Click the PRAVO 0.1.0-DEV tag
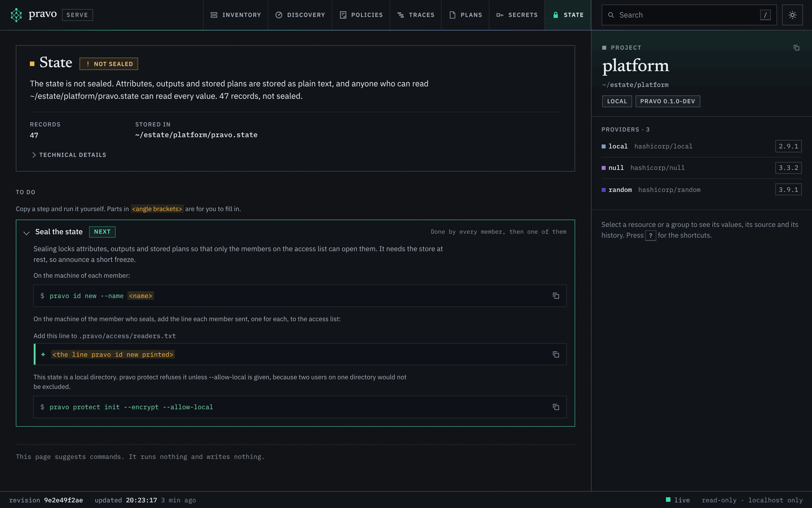Viewport: 812px width, 508px height. [x=668, y=101]
